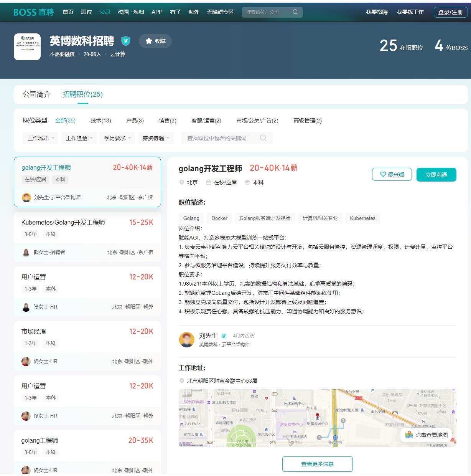Click the 4 位BOSS counter
This screenshot has height=476, width=471.
(x=451, y=46)
